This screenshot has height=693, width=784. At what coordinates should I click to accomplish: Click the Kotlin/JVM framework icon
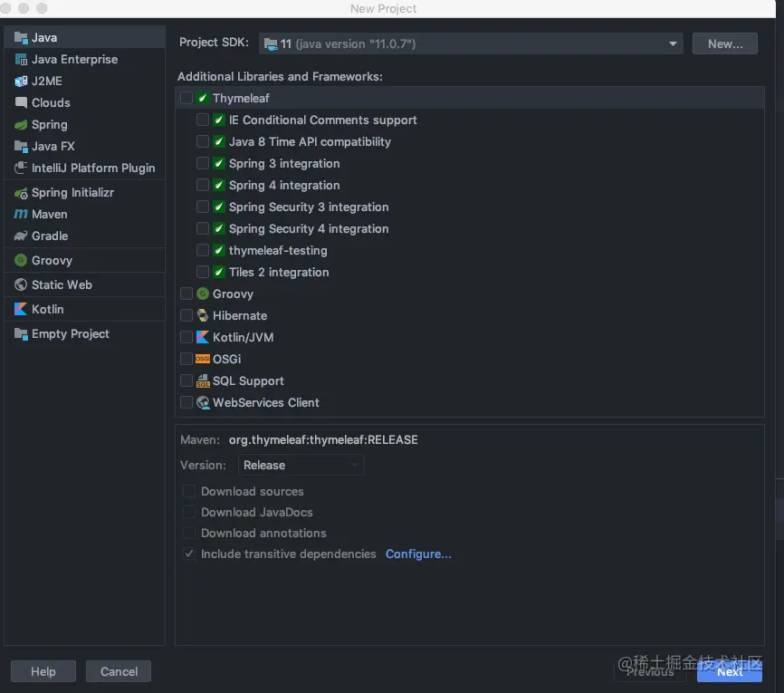tap(203, 337)
